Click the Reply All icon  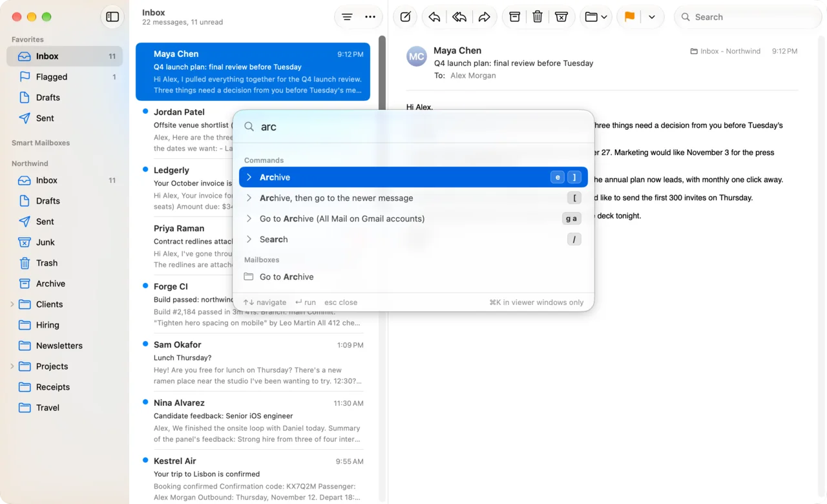coord(459,17)
